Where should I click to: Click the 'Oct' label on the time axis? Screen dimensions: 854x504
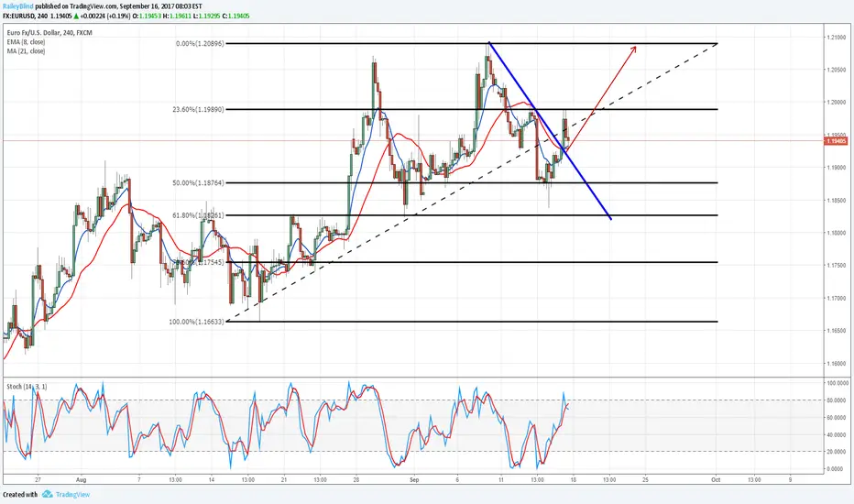[x=716, y=480]
